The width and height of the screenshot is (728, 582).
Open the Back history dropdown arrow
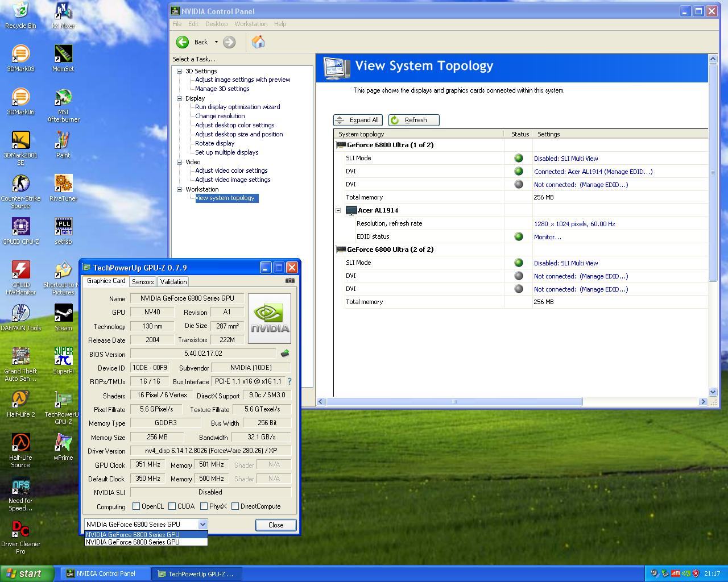point(216,42)
